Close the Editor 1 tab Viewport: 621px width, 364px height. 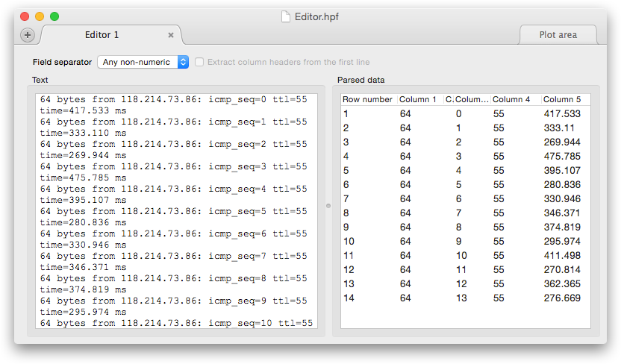click(x=171, y=35)
